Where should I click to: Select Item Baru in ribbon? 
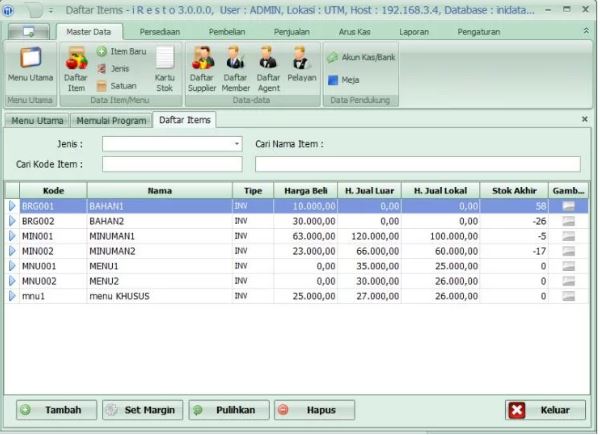122,50
